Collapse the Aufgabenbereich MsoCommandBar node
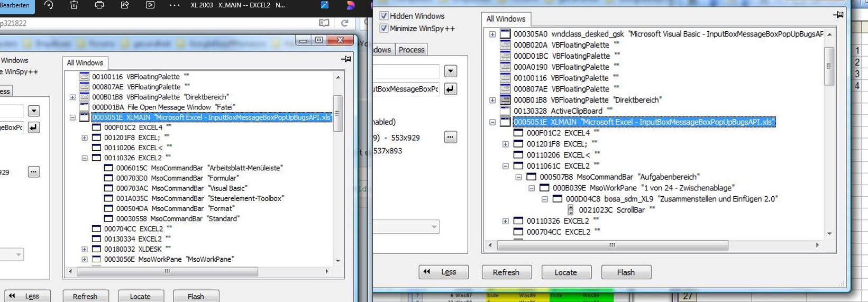Image resolution: width=868 pixels, height=302 pixels. (518, 177)
